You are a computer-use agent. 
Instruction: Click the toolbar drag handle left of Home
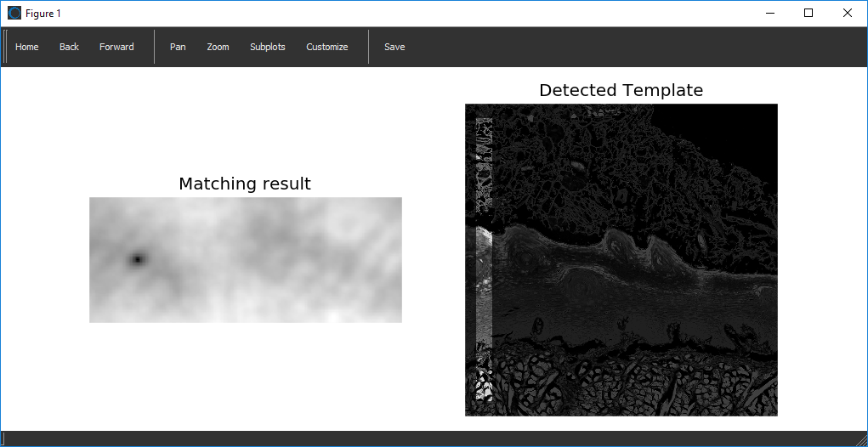pos(5,47)
